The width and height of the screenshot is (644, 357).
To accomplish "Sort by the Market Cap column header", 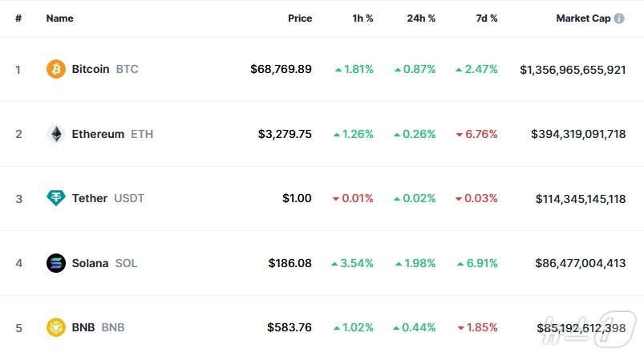I will [583, 18].
